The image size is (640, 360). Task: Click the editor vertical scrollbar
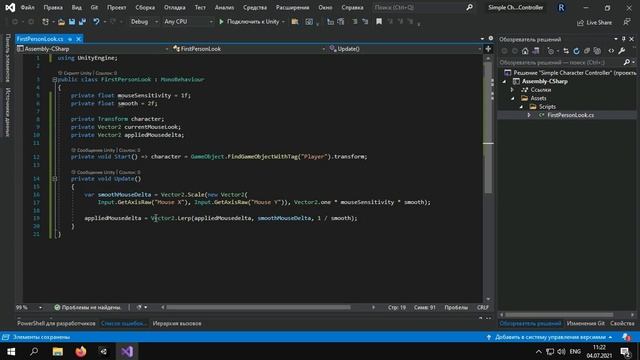(x=488, y=127)
